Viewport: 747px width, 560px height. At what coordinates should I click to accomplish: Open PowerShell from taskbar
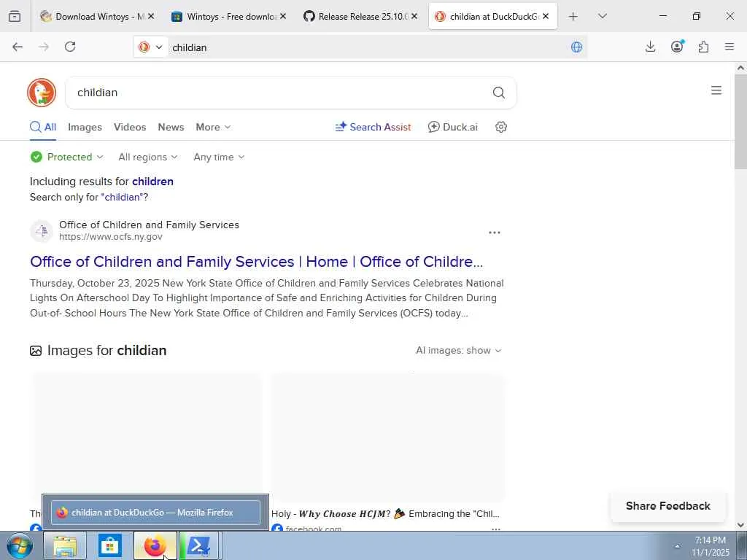(x=199, y=545)
